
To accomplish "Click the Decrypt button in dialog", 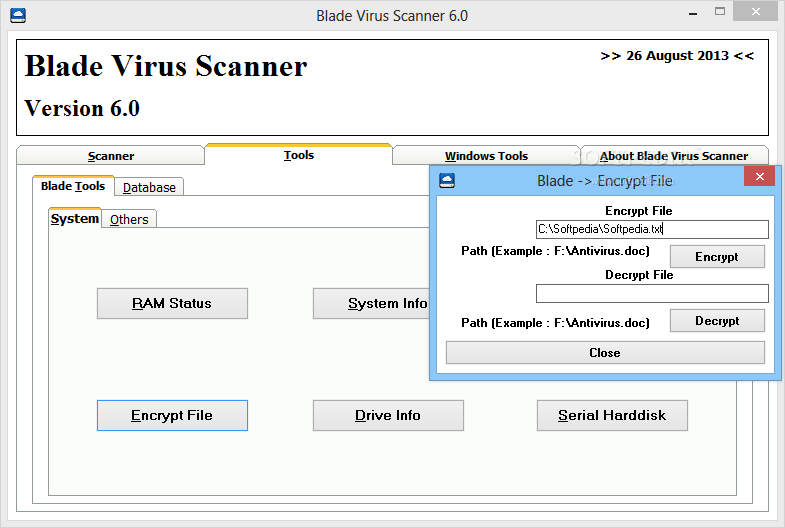I will (717, 321).
